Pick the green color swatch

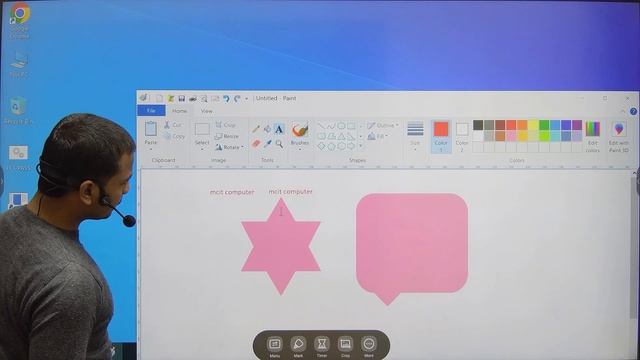pyautogui.click(x=544, y=125)
